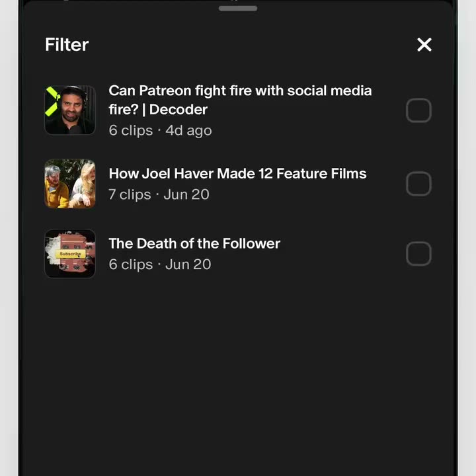Tap the empty area below the filter list

point(238,376)
